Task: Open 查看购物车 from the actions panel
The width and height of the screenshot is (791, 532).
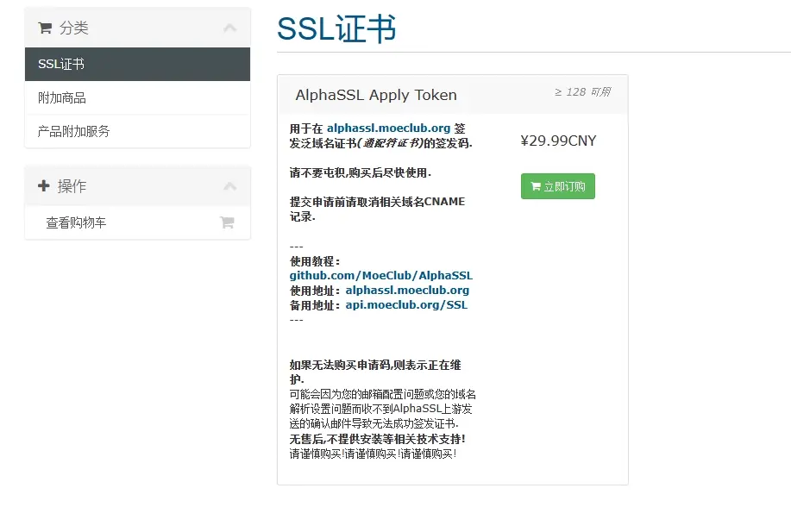Action: 137,222
